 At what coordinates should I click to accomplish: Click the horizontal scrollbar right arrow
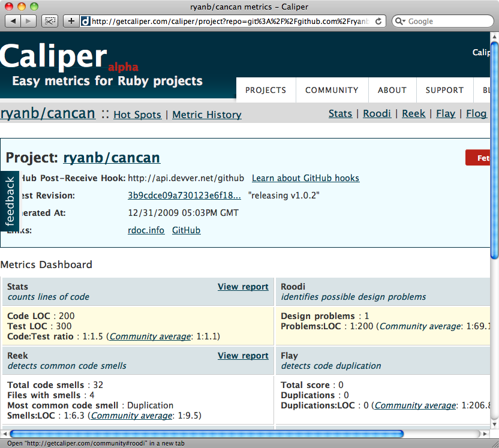485,434
